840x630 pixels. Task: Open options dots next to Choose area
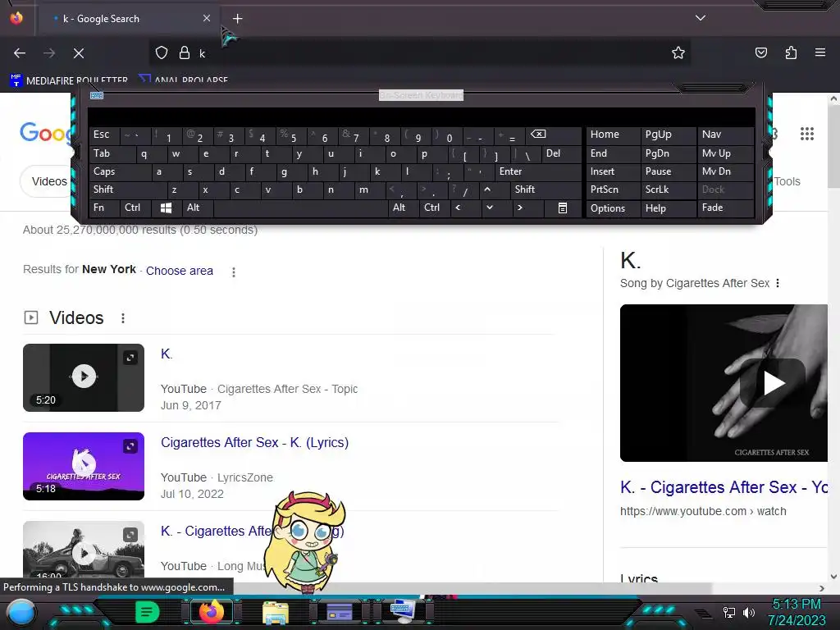tap(234, 272)
